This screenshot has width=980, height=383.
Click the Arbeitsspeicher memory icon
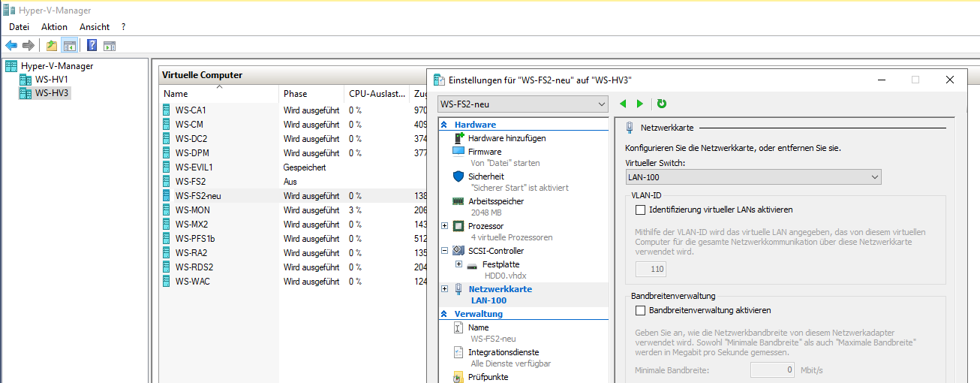459,201
